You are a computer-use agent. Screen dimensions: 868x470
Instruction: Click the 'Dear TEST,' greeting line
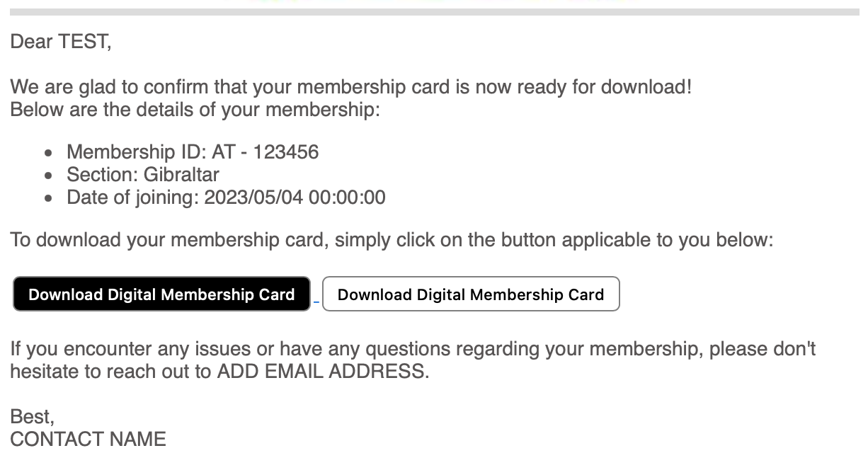[61, 42]
